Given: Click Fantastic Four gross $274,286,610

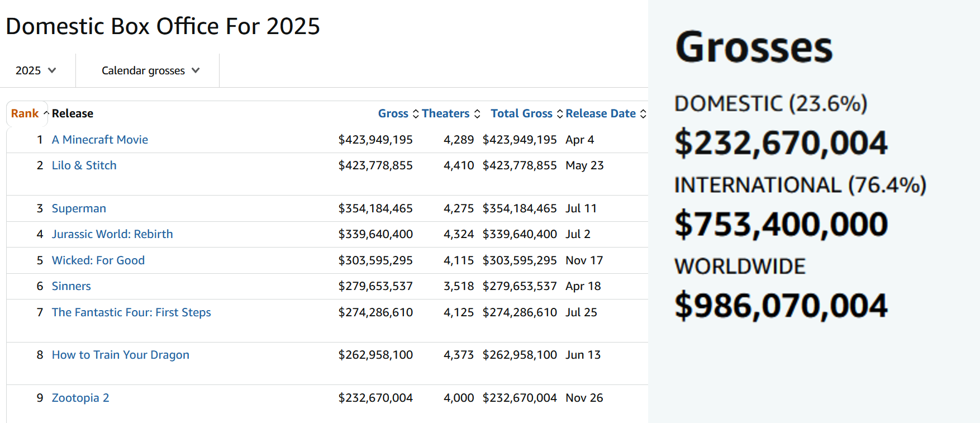Looking at the screenshot, I should pos(375,312).
